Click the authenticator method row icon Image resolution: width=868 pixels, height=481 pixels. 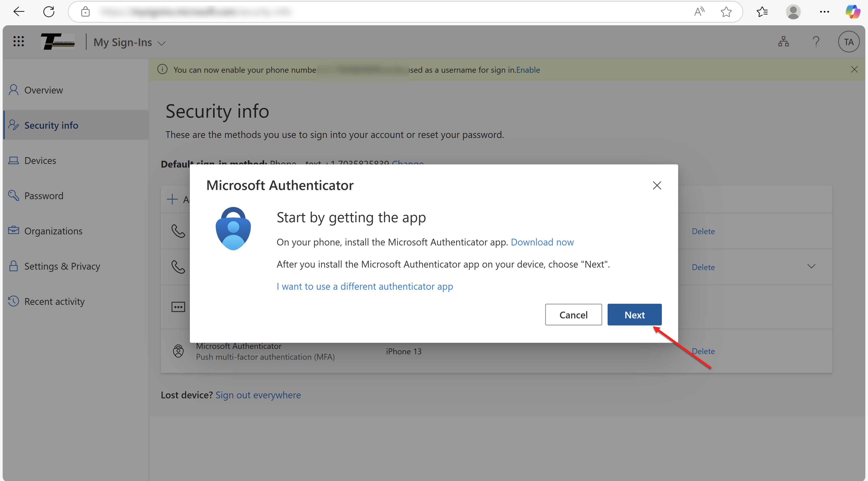pyautogui.click(x=178, y=351)
